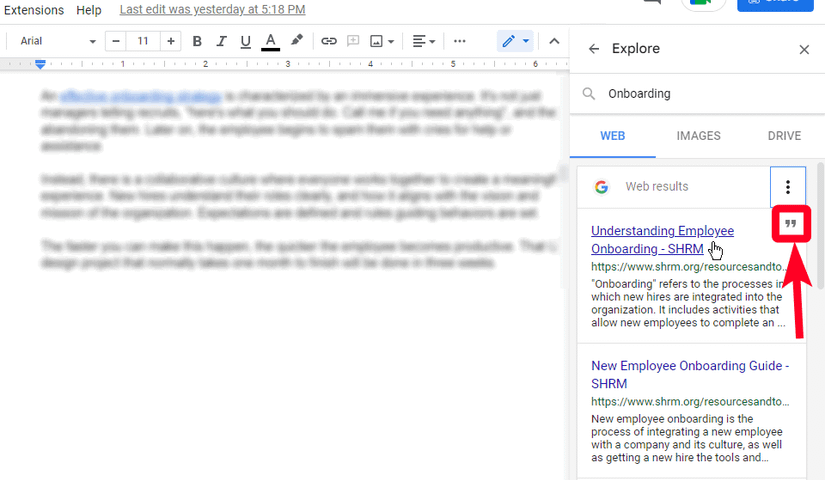Go back using the Explore panel arrow
825x480 pixels.
(594, 49)
